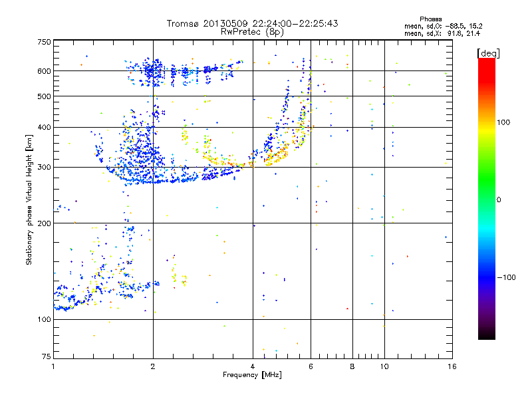This screenshot has height=399, width=532.
Task: Click the x-axis '2' frequency label
Action: (x=153, y=366)
